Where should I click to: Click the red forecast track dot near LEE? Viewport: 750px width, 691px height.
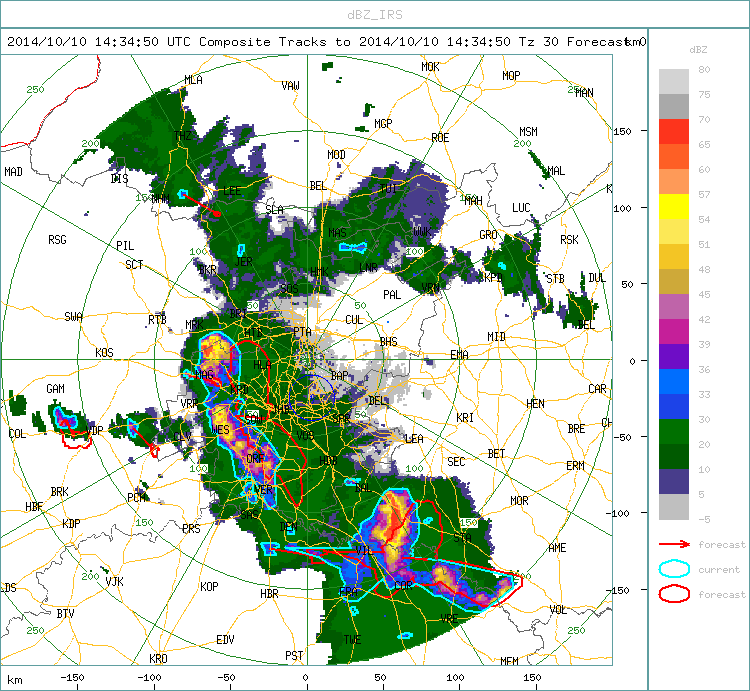pyautogui.click(x=218, y=214)
